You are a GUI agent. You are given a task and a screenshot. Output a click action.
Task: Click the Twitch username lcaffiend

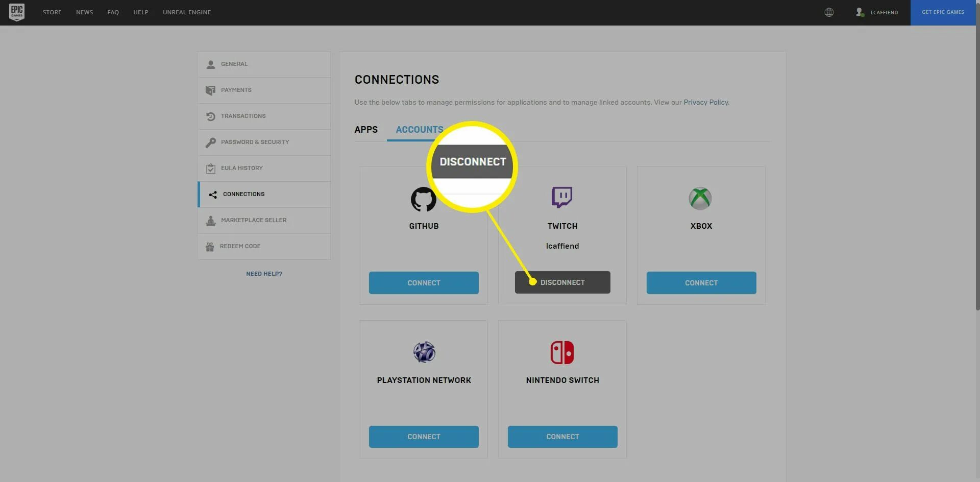coord(562,246)
